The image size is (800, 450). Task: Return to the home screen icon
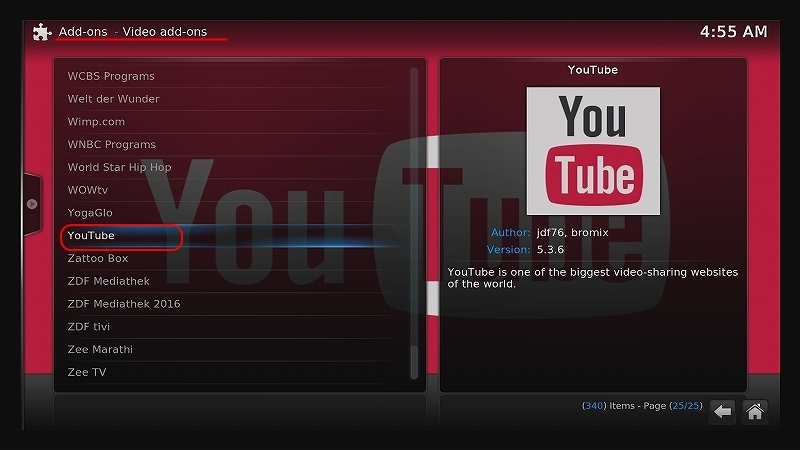coord(755,412)
